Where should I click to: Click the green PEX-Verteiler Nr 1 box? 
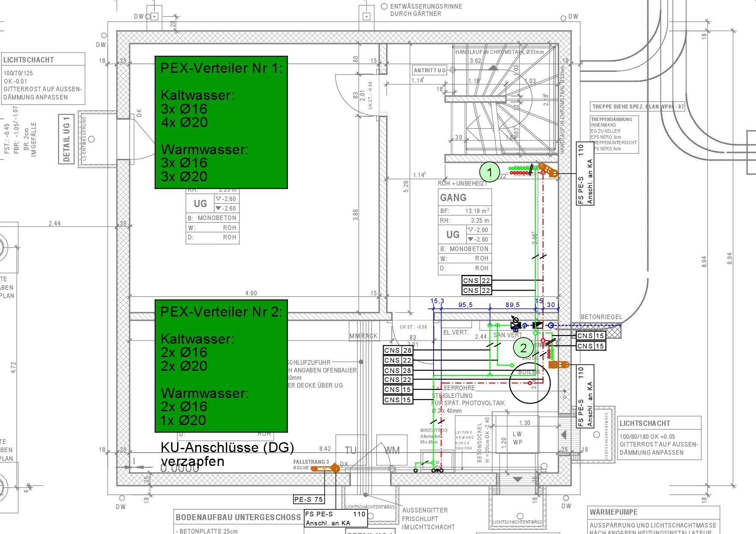(x=221, y=122)
